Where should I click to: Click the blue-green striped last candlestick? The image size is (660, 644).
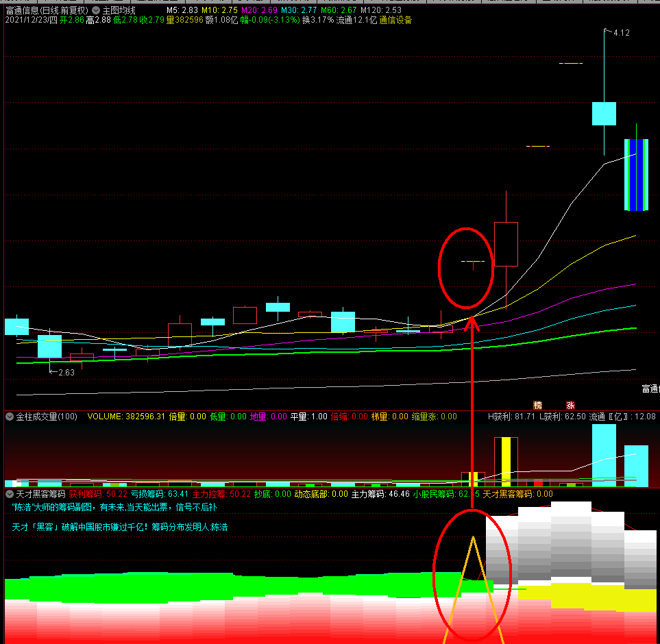point(636,175)
